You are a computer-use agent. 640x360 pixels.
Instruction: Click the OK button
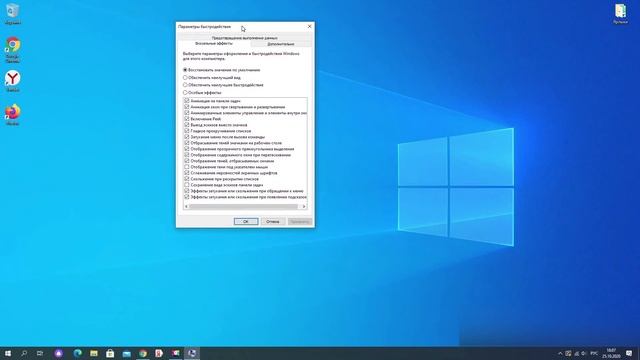pos(246,221)
